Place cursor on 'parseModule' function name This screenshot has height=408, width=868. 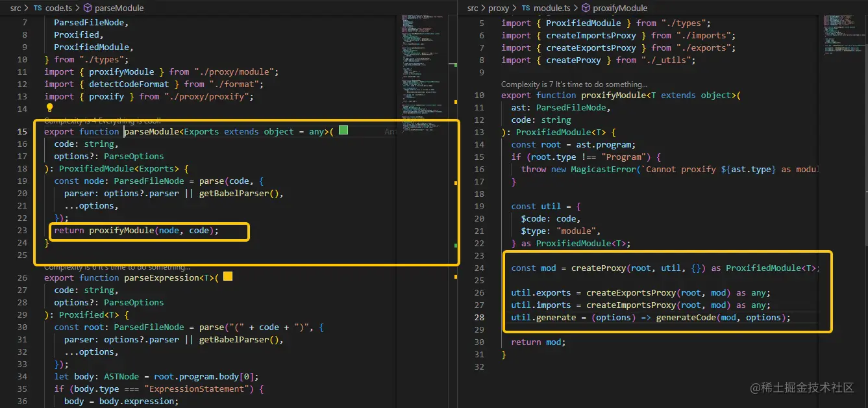point(151,131)
